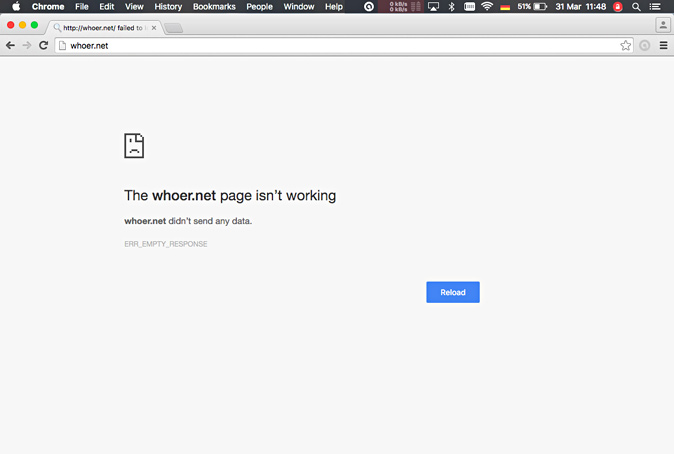Open a new tab
Screen dimensions: 674x454
point(174,28)
